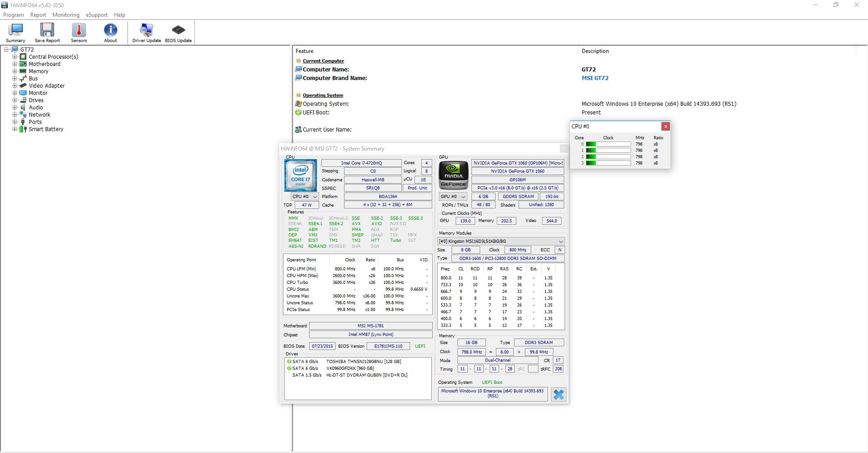Click the Intel Core i7 logo
868x453 pixels.
pyautogui.click(x=301, y=175)
